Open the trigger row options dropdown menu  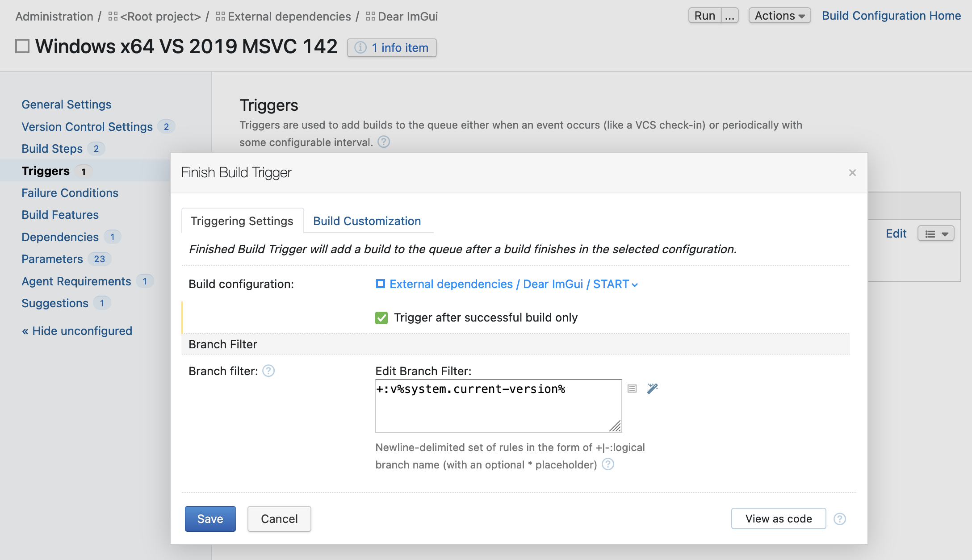936,234
